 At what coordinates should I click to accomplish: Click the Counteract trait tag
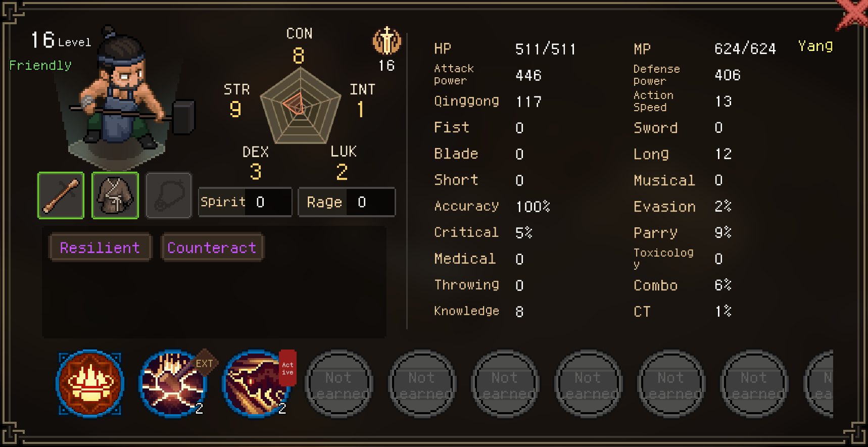pos(212,247)
